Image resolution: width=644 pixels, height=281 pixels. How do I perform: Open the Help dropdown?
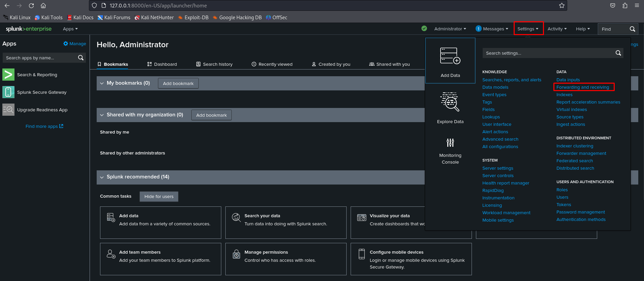pyautogui.click(x=583, y=29)
